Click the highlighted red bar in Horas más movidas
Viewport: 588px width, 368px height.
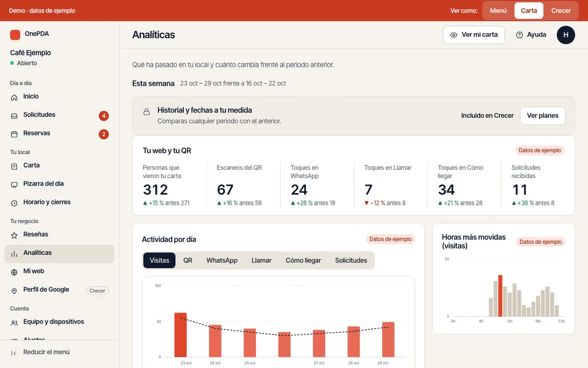click(x=500, y=296)
